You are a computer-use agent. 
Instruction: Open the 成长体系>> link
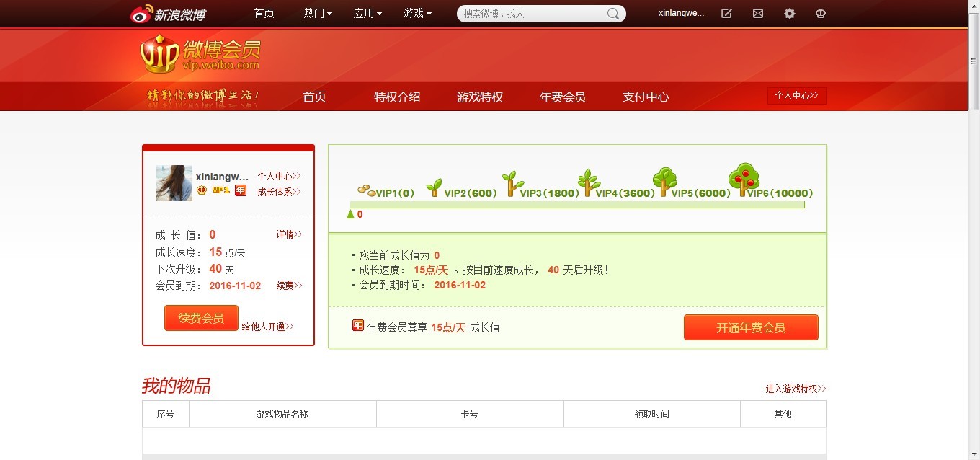pos(279,192)
